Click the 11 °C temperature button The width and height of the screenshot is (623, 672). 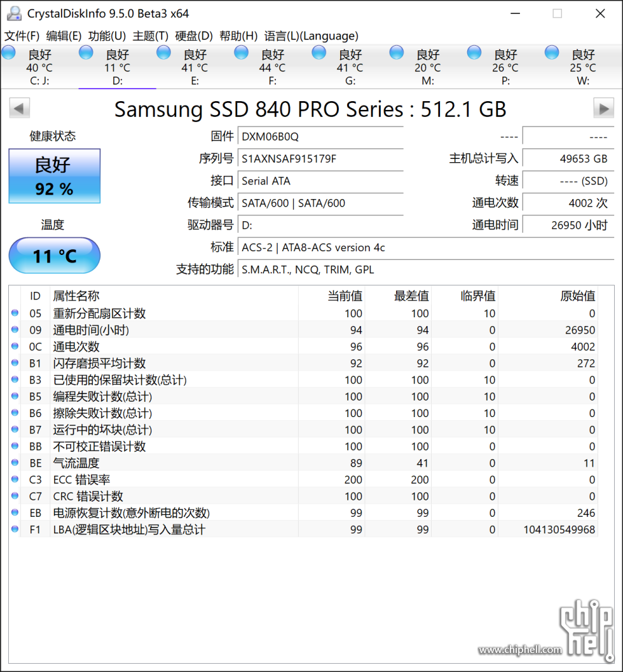click(55, 256)
